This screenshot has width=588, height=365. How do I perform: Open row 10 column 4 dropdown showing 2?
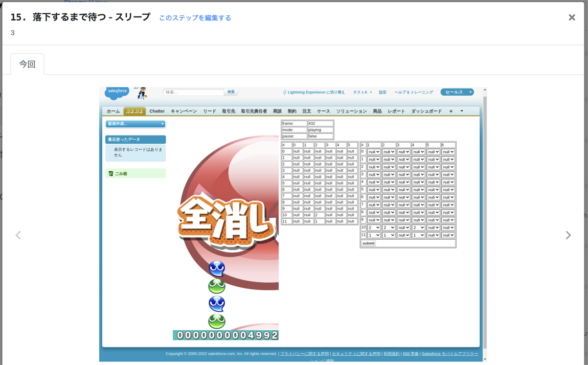[418, 227]
